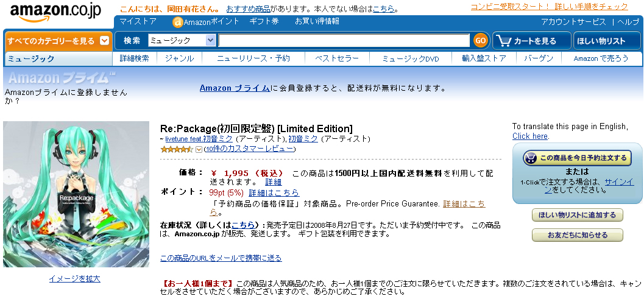Click この商品を今日予約注文する button
This screenshot has height=299, width=644.
point(577,158)
